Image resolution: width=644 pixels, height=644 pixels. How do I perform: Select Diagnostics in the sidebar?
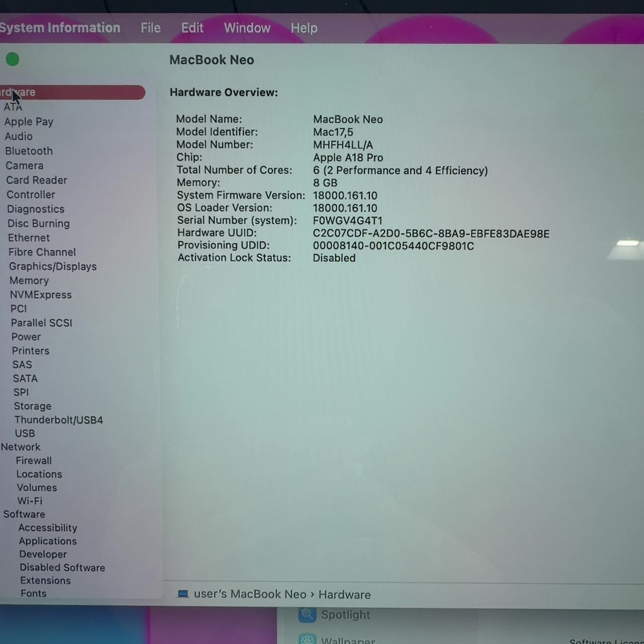coord(36,209)
